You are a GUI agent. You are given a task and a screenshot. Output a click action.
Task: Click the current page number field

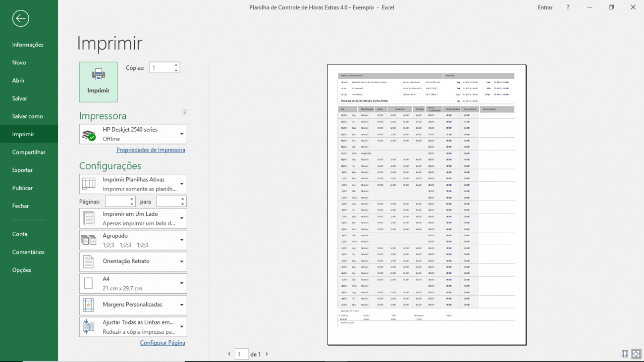241,354
